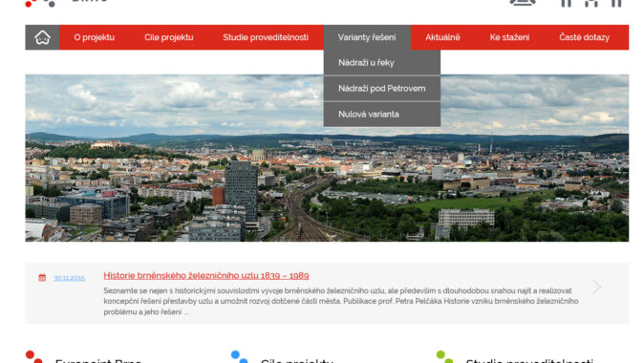Open article Historie brněnského železničního uzlu
The width and height of the screenshot is (644, 363).
[x=206, y=275]
